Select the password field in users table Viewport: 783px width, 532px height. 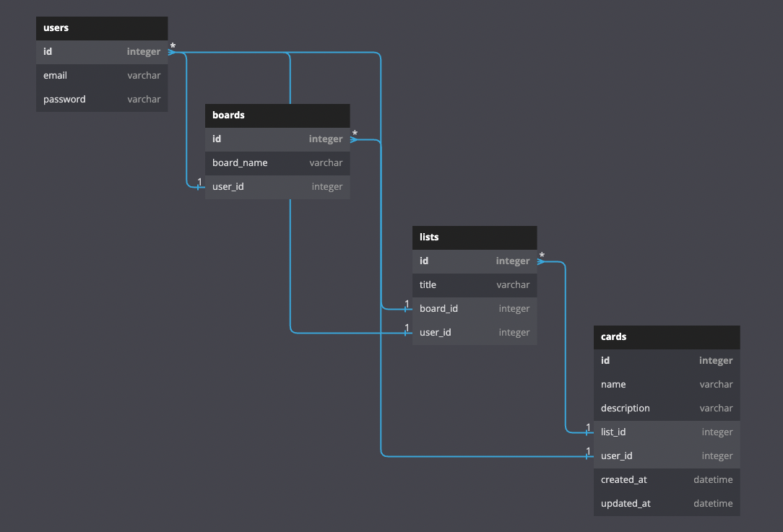click(x=102, y=100)
